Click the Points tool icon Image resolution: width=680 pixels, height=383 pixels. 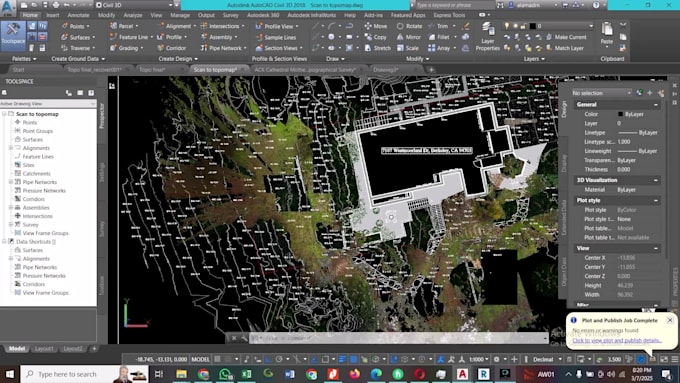[65, 26]
